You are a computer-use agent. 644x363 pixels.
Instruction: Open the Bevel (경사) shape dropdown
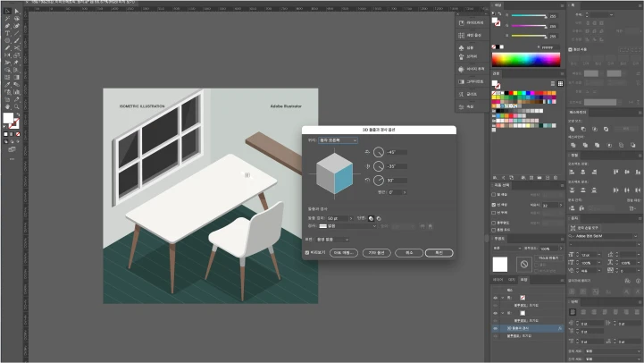(347, 226)
